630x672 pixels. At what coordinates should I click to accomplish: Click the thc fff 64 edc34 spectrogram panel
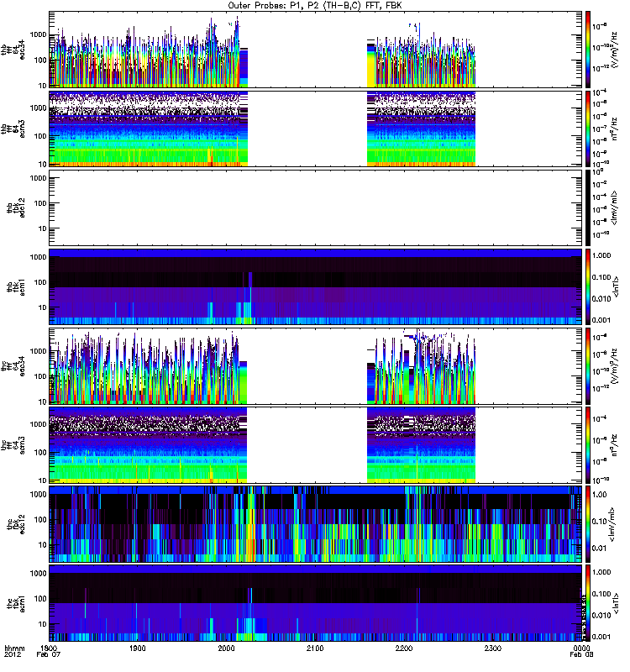pyautogui.click(x=315, y=366)
